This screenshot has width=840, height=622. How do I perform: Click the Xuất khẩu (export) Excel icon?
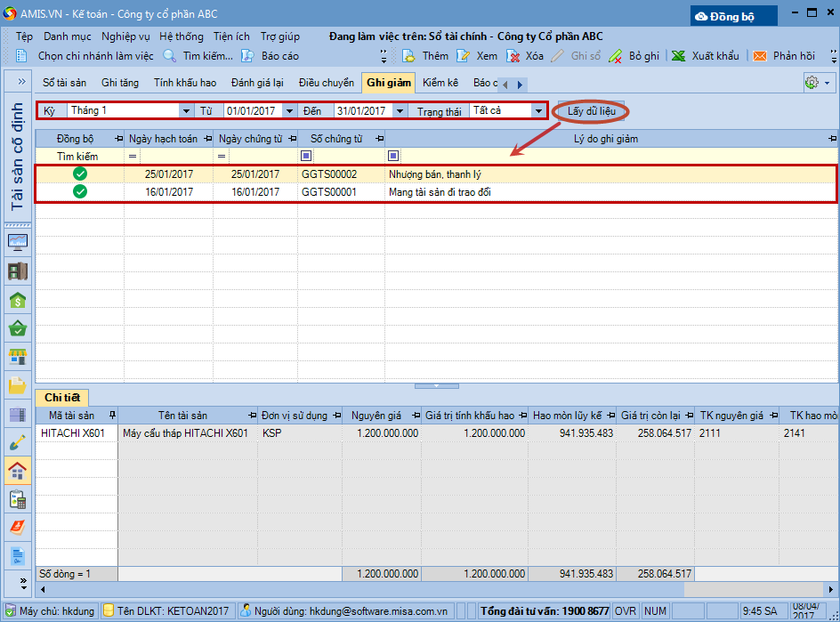click(678, 56)
